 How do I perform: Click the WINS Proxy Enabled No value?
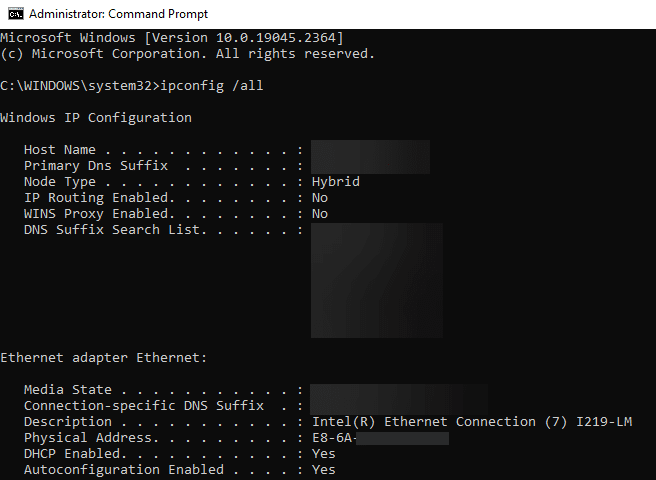click(x=320, y=213)
